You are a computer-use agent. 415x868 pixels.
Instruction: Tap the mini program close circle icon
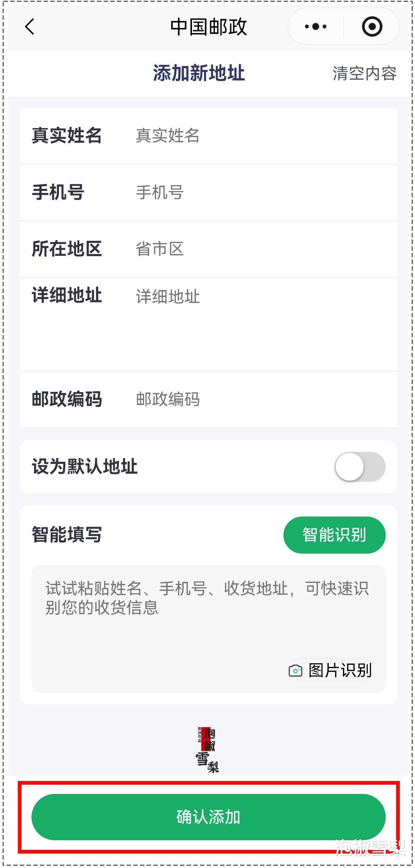372,27
